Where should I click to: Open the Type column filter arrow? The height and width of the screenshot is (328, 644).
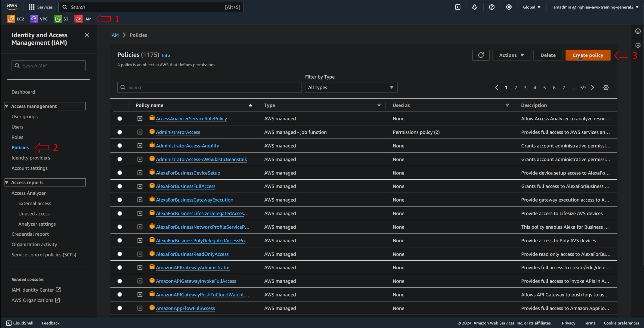[x=379, y=105]
